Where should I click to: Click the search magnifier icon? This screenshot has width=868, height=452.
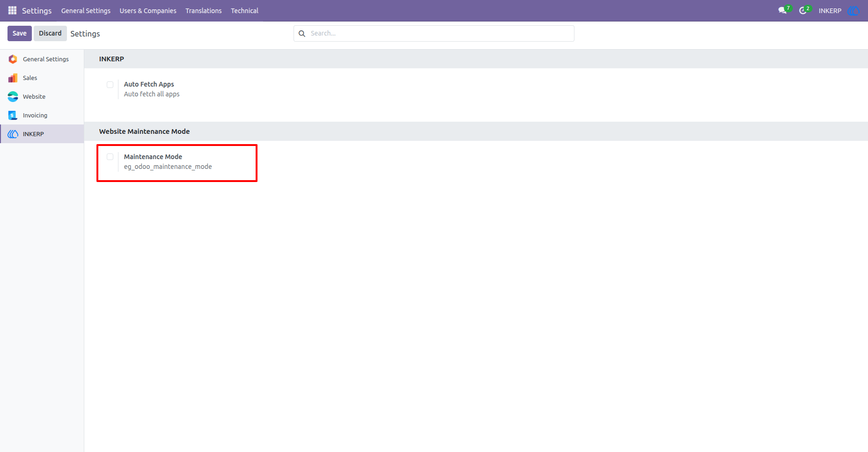(x=302, y=34)
